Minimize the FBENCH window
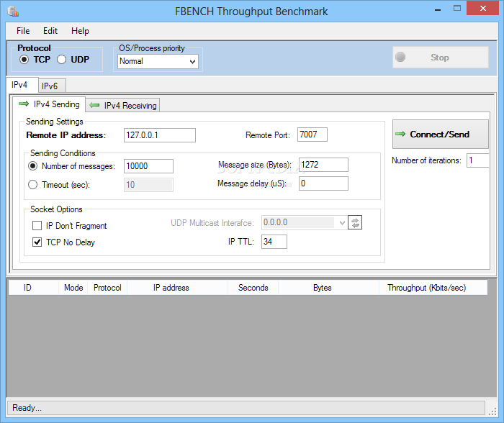504x423 pixels. click(x=438, y=10)
